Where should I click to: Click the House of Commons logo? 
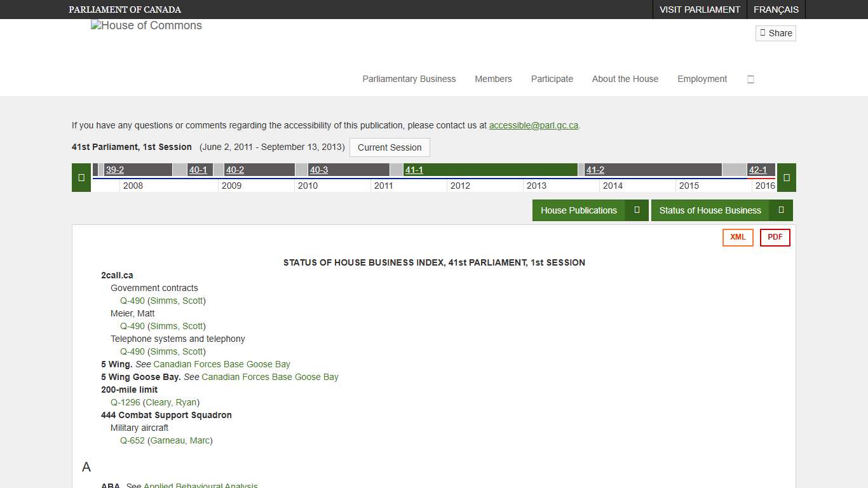point(146,26)
